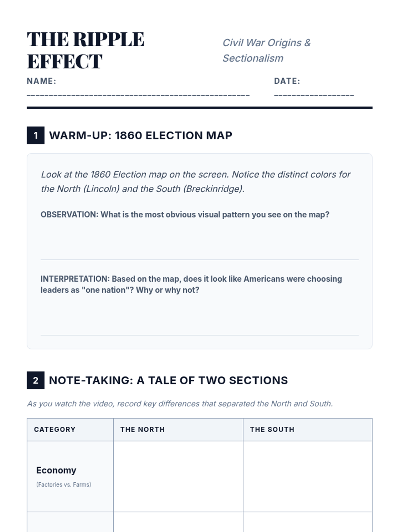Click the Economy row label
This screenshot has width=399, height=532.
pos(56,470)
